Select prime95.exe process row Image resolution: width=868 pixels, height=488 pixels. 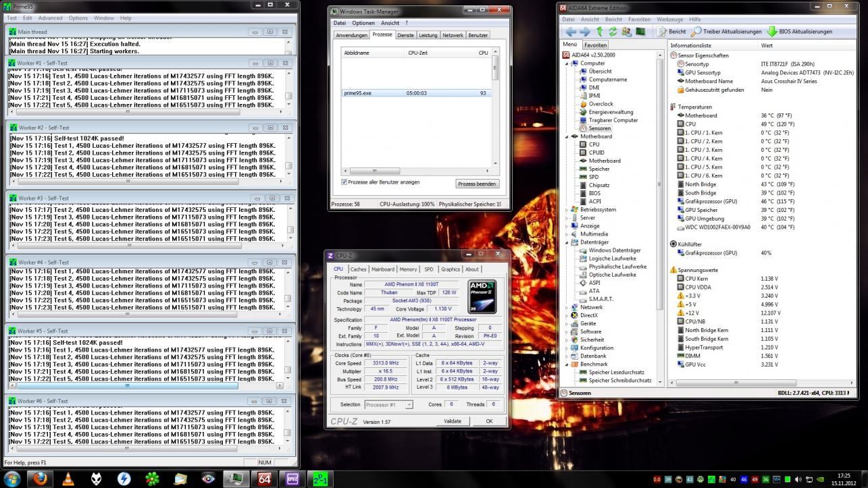point(416,93)
